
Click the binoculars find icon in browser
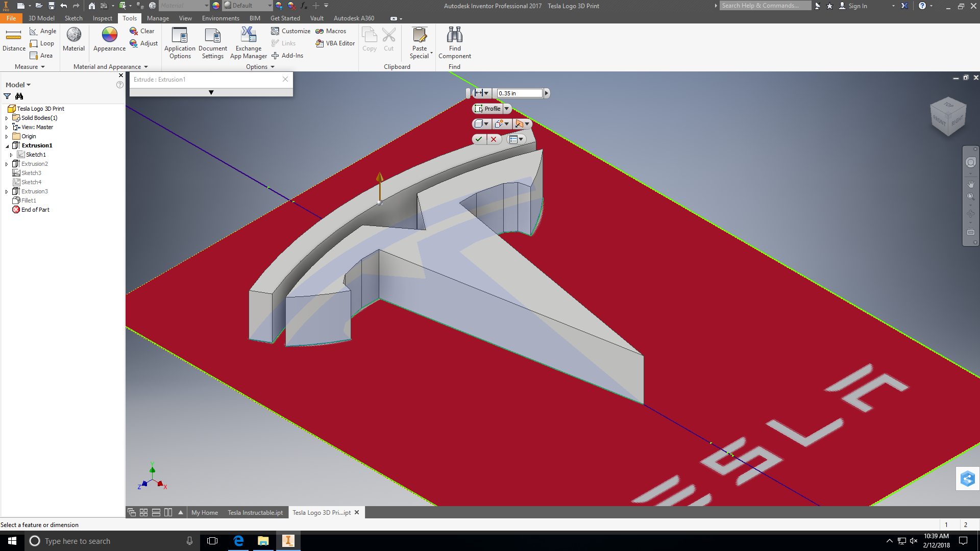tap(19, 96)
